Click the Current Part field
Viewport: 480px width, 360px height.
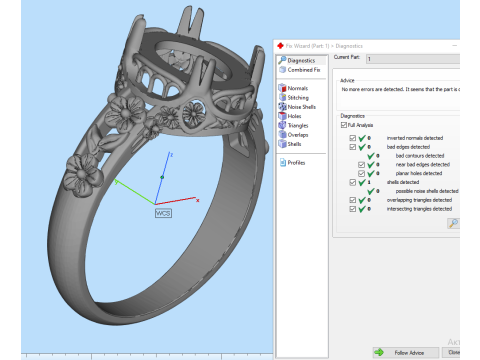click(x=413, y=59)
